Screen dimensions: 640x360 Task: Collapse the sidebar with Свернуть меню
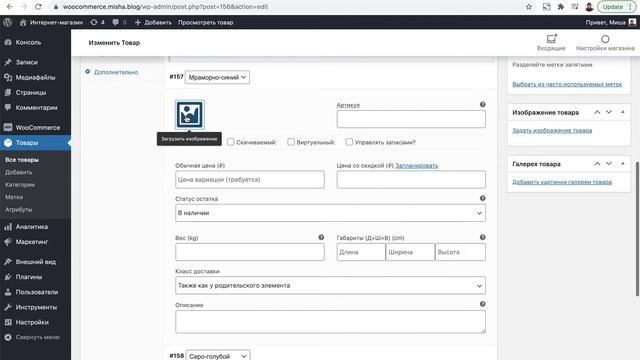pyautogui.click(x=36, y=337)
